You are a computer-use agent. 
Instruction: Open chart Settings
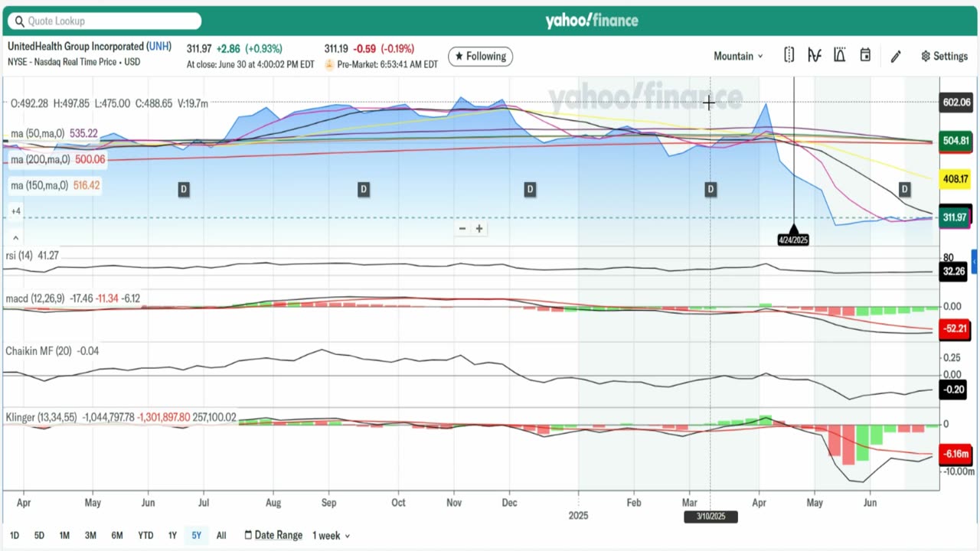pos(945,56)
